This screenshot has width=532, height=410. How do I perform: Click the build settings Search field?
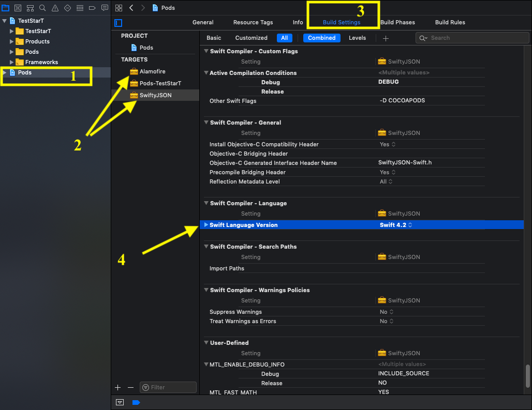(x=472, y=38)
